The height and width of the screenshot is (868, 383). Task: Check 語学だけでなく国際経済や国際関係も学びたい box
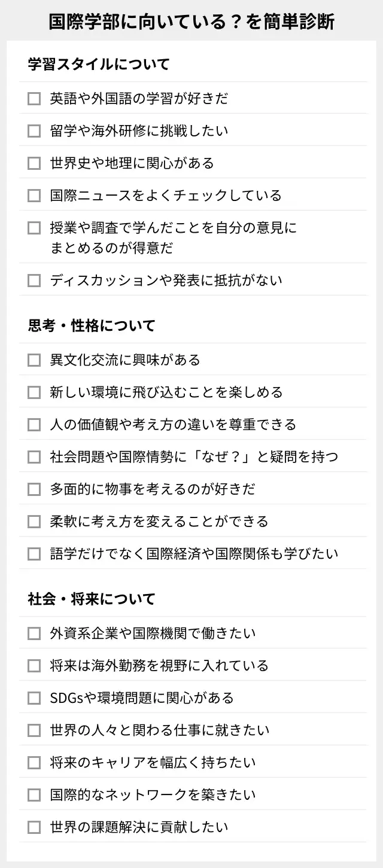coord(34,554)
